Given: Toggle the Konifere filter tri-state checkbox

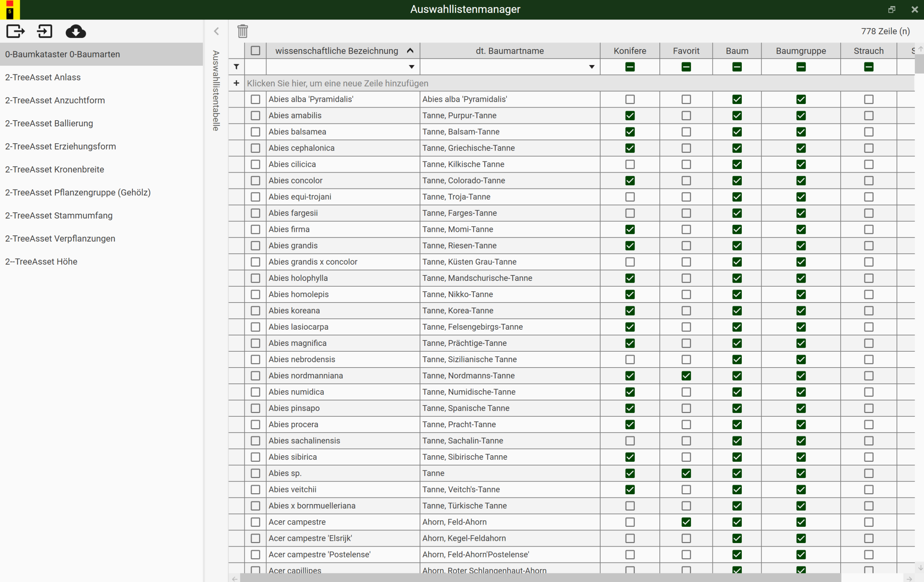Looking at the screenshot, I should (x=630, y=67).
